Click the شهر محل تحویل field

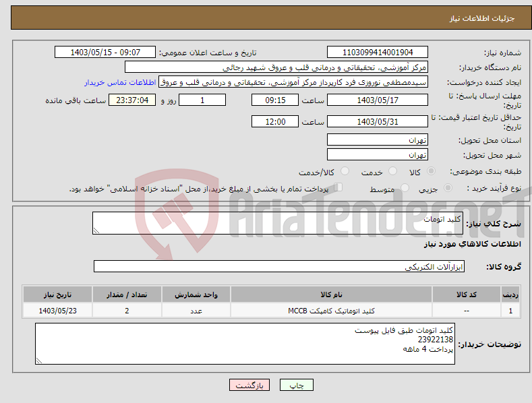(x=378, y=155)
